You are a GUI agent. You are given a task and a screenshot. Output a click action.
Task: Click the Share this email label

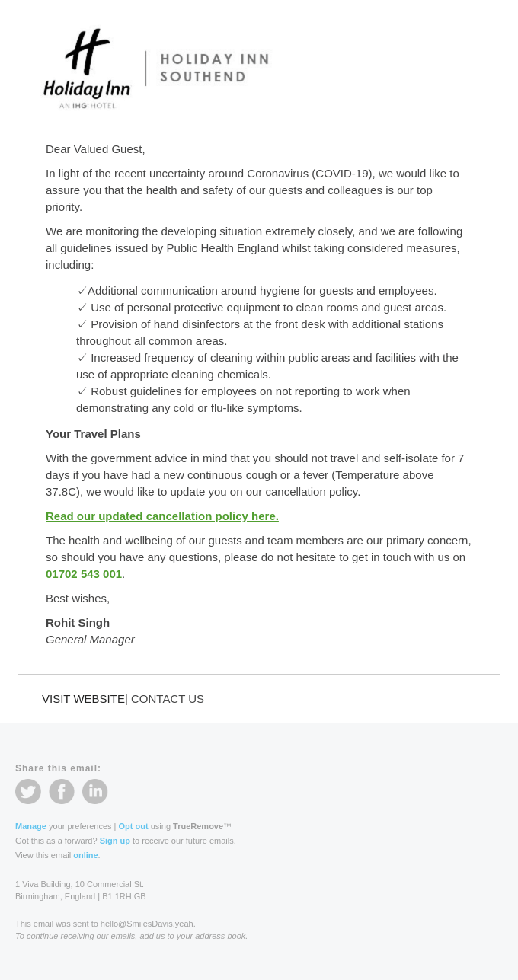(58, 768)
